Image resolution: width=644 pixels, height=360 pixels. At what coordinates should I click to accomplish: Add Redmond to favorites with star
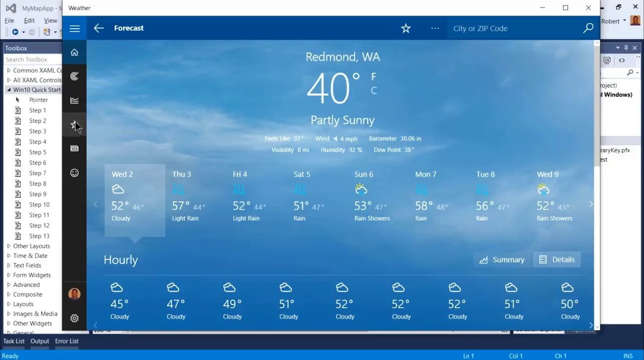coord(406,29)
